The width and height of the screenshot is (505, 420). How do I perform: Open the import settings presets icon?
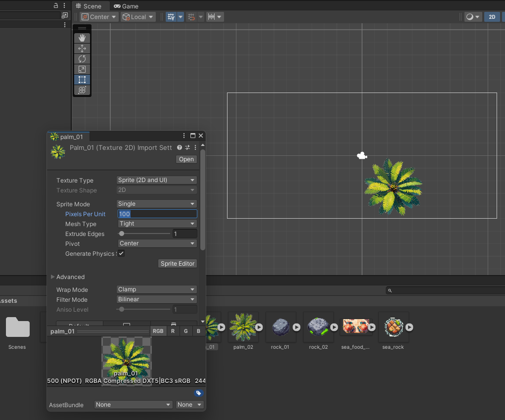pos(187,147)
